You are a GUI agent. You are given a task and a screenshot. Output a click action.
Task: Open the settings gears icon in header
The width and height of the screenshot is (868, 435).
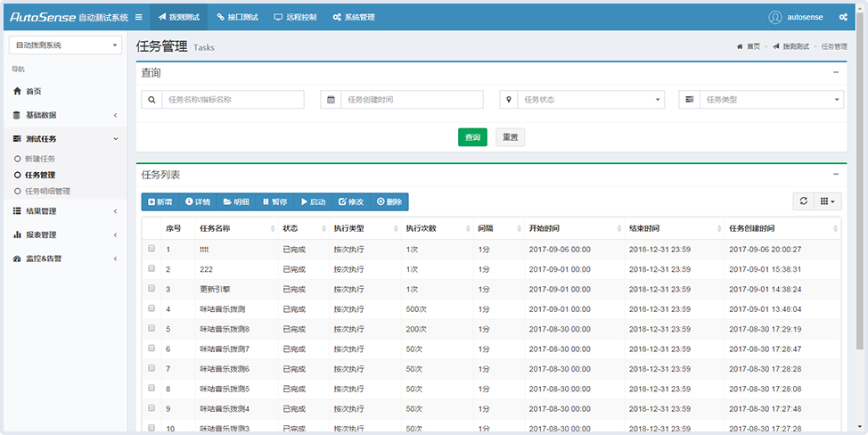pos(843,17)
